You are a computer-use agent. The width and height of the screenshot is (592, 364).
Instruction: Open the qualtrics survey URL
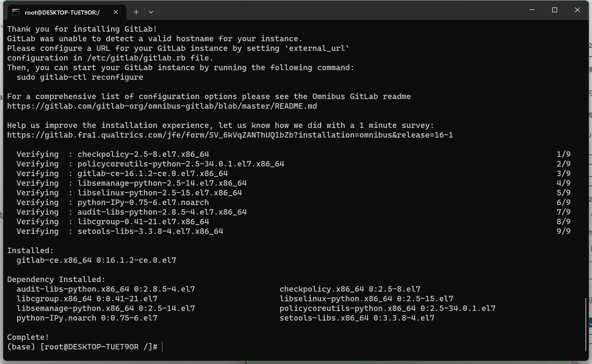click(x=230, y=135)
